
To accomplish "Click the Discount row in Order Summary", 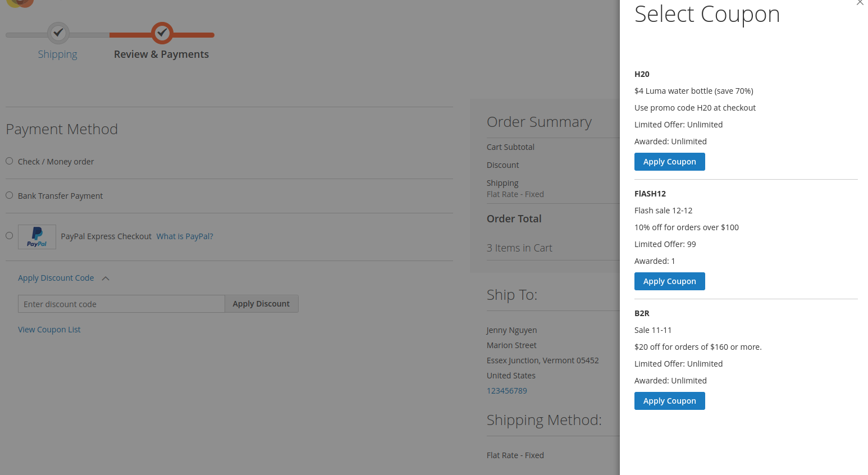I will tap(503, 165).
